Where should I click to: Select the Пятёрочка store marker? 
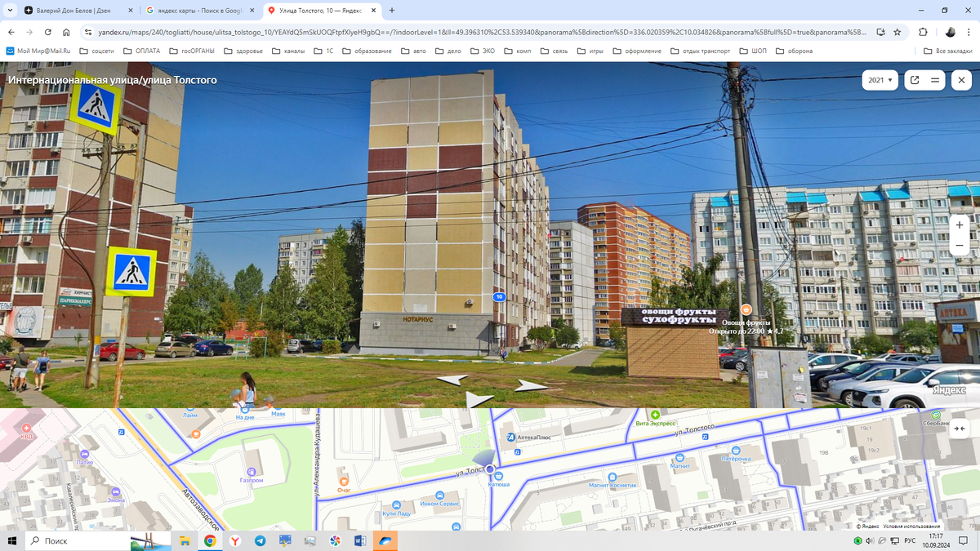coord(735,450)
